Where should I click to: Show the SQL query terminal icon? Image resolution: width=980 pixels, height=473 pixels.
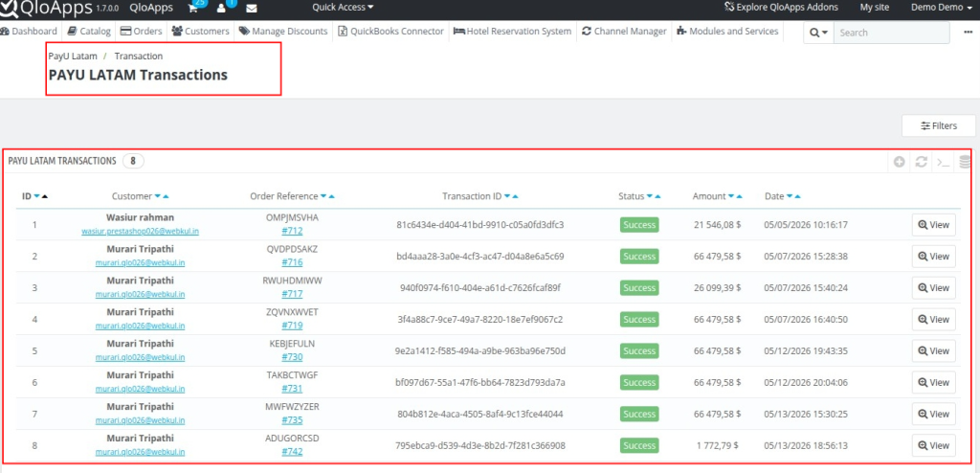click(x=942, y=162)
